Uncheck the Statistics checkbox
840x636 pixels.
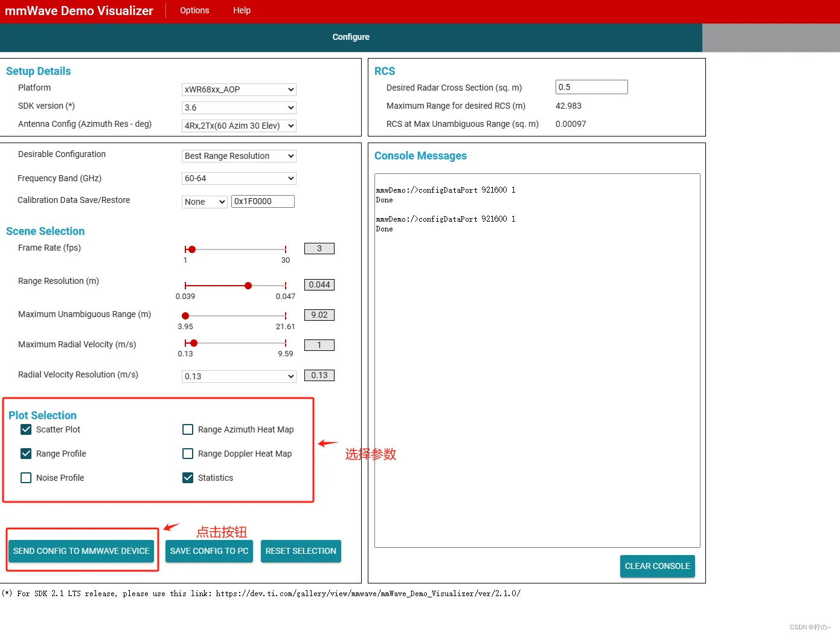pyautogui.click(x=188, y=478)
